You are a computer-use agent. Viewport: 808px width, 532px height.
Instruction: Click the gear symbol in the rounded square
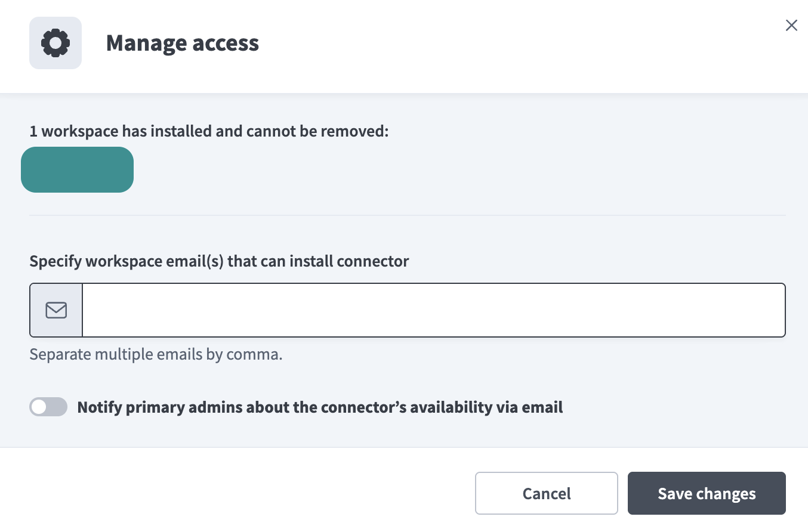click(55, 42)
